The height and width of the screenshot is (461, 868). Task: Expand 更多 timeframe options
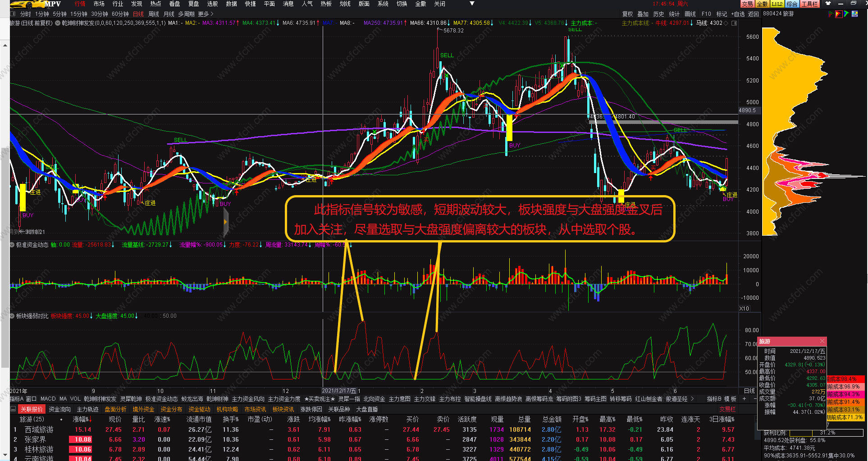tap(206, 14)
